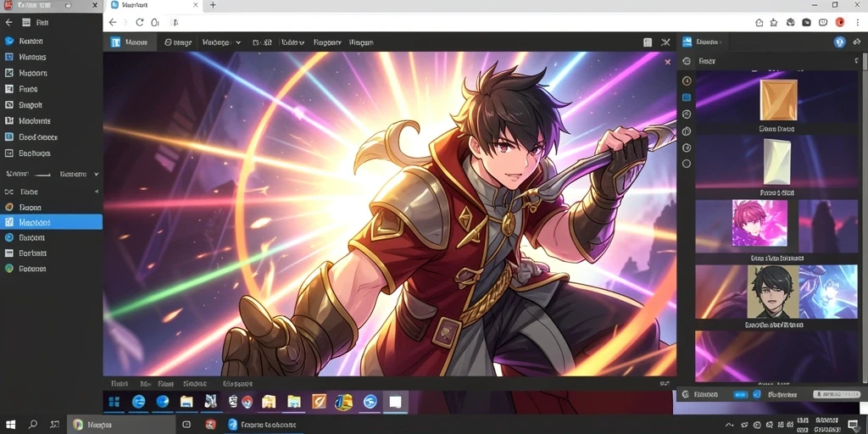Image resolution: width=868 pixels, height=434 pixels.
Task: Click the browser reload icon
Action: tap(140, 22)
